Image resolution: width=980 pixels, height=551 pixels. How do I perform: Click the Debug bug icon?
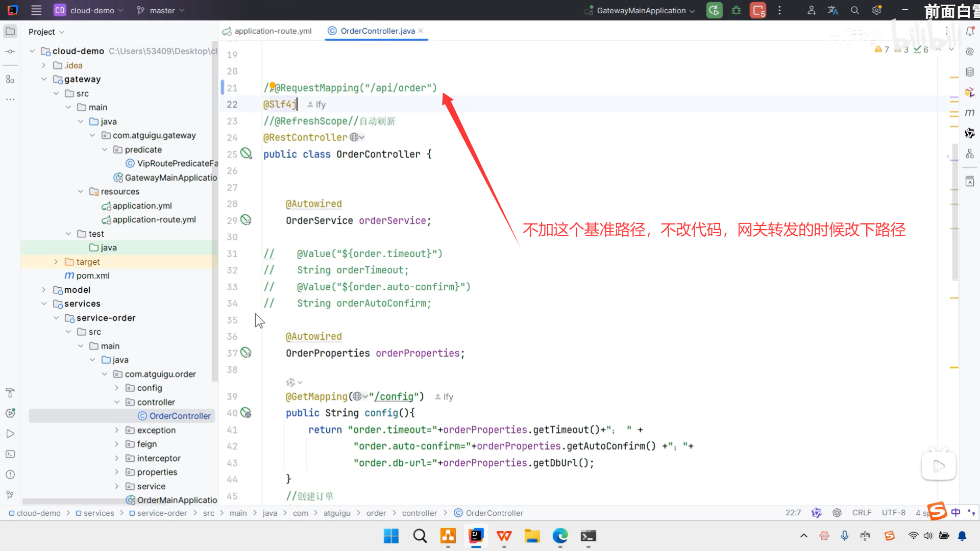point(736,10)
